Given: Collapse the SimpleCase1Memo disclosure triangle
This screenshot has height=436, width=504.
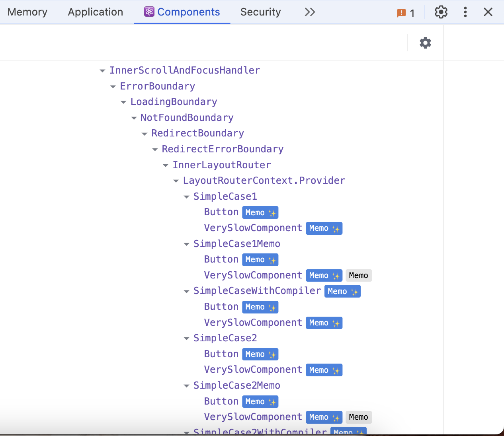Looking at the screenshot, I should [186, 244].
